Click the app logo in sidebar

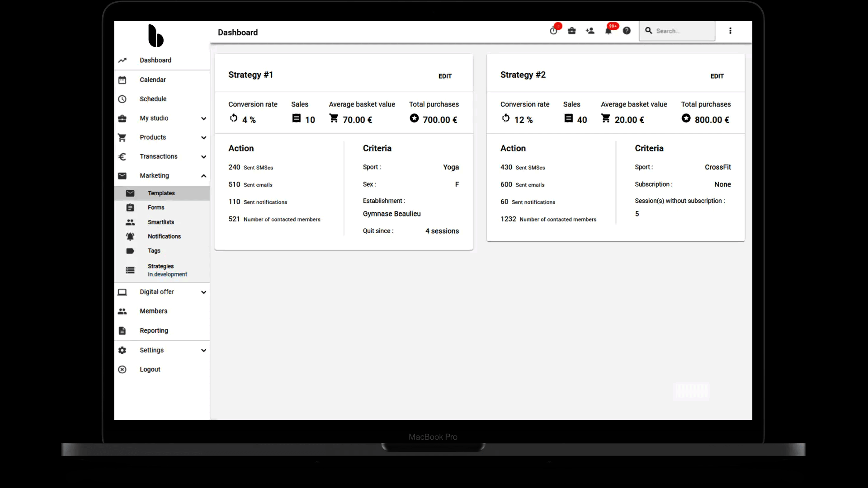point(156,36)
